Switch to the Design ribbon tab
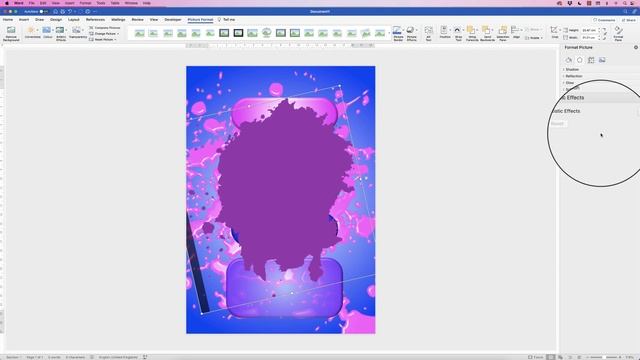640x360 pixels. [56, 20]
